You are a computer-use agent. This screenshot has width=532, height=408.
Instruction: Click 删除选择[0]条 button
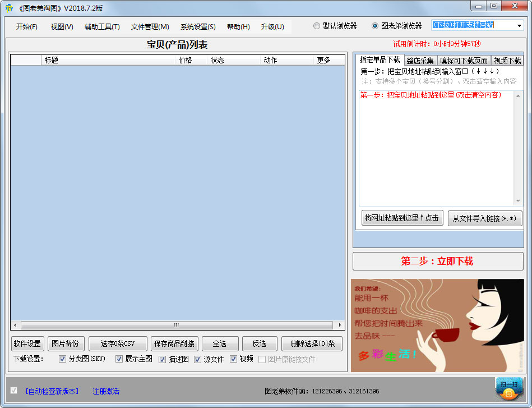pyautogui.click(x=312, y=343)
